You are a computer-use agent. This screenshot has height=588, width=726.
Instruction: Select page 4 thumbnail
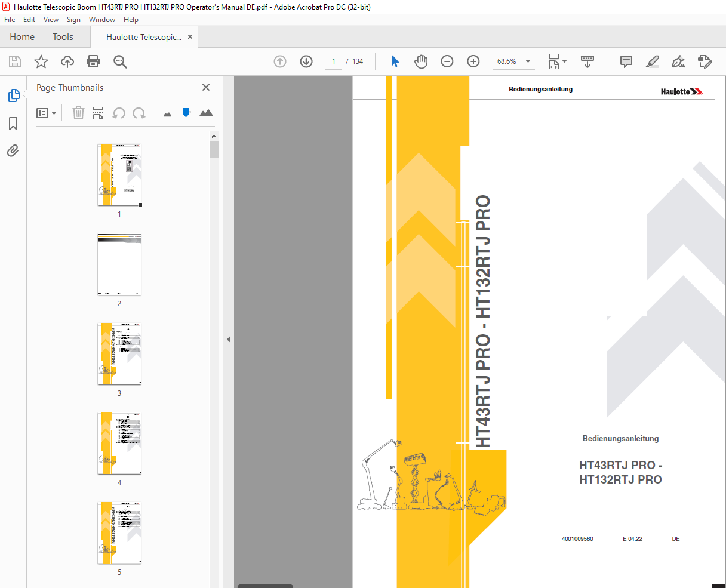click(119, 444)
